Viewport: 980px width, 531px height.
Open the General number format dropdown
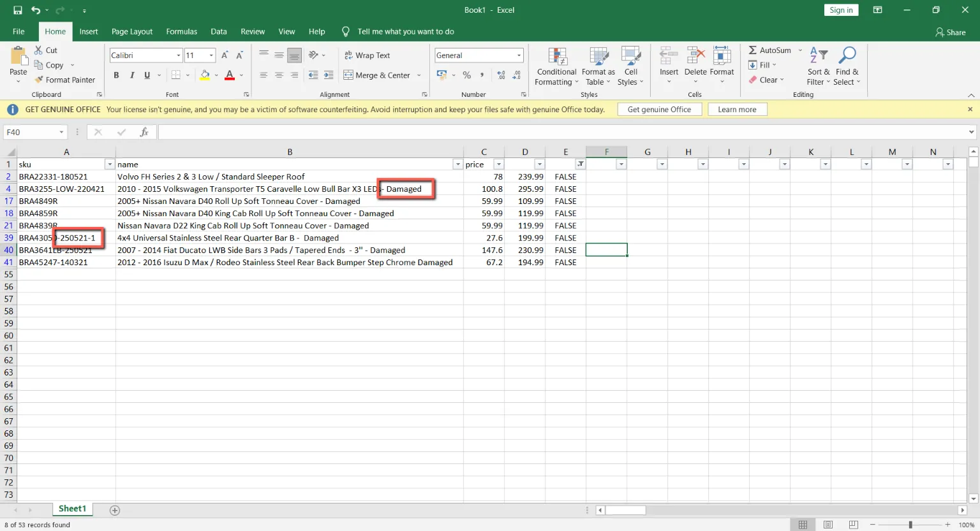tap(519, 55)
